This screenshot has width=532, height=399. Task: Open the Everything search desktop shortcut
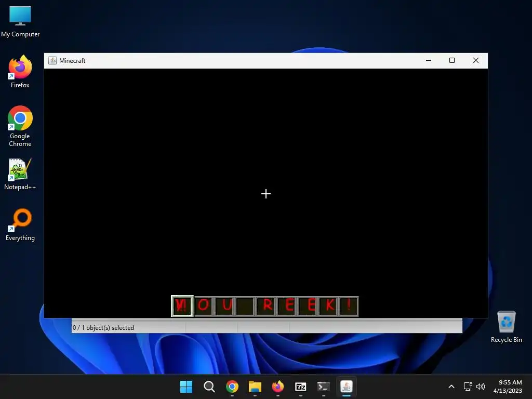(x=20, y=225)
